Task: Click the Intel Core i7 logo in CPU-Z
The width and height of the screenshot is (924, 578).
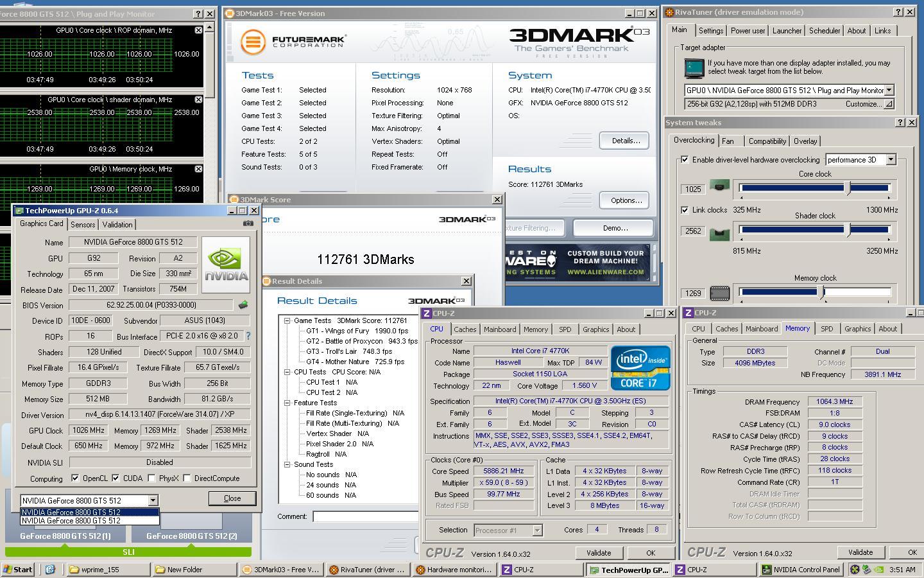Action: coord(640,368)
